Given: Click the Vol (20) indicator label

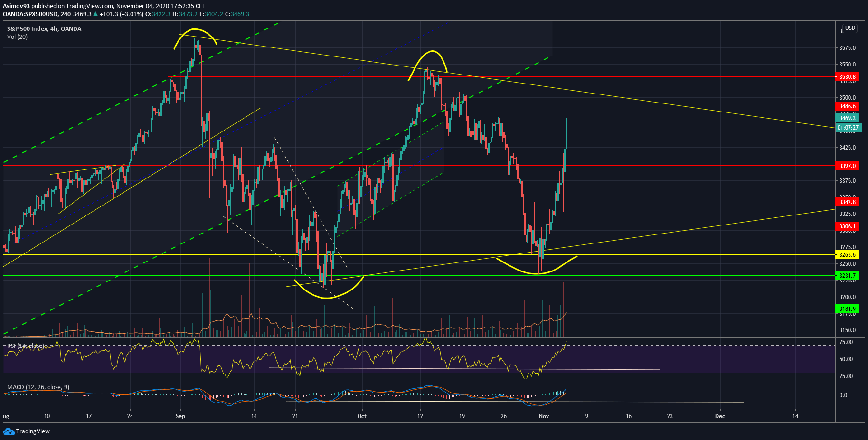Looking at the screenshot, I should [x=17, y=37].
